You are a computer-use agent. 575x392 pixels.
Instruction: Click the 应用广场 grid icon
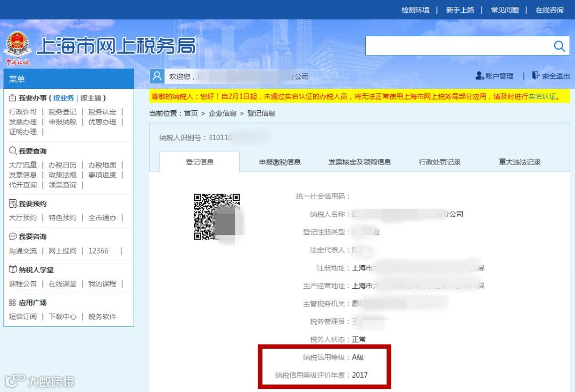click(12, 303)
